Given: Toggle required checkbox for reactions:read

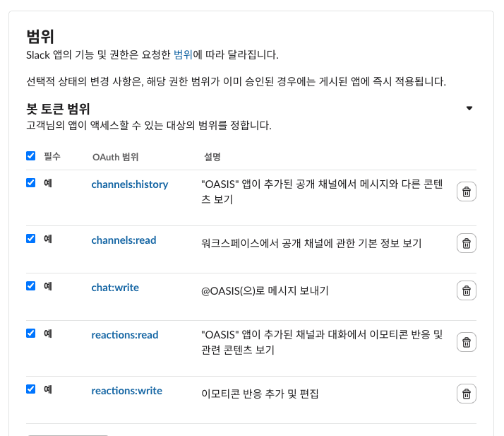Looking at the screenshot, I should (31, 334).
